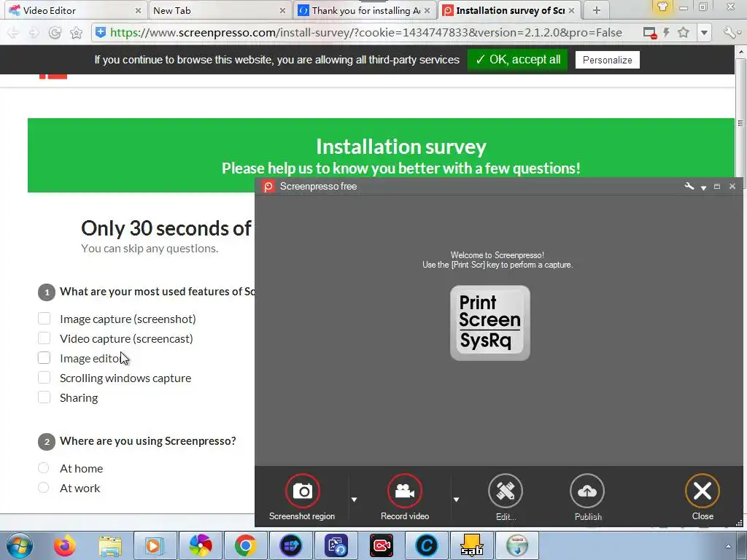The width and height of the screenshot is (747, 560).
Task: Click the browser back arrow
Action: click(13, 32)
